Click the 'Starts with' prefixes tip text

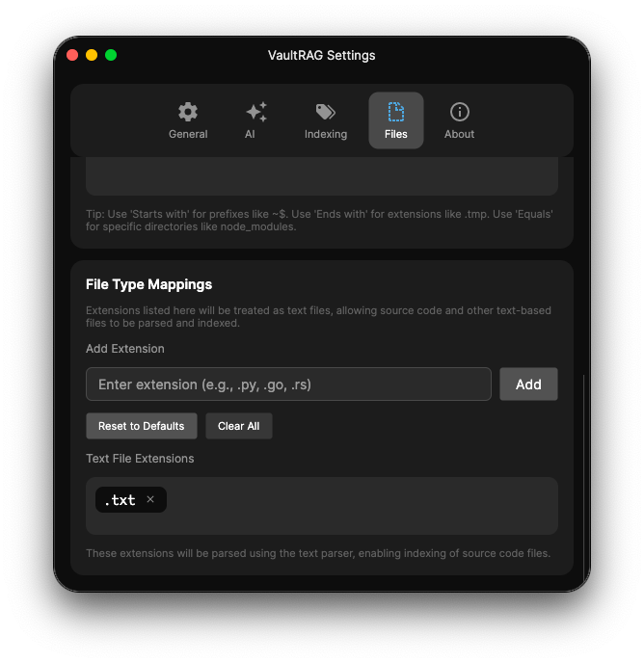(x=319, y=221)
